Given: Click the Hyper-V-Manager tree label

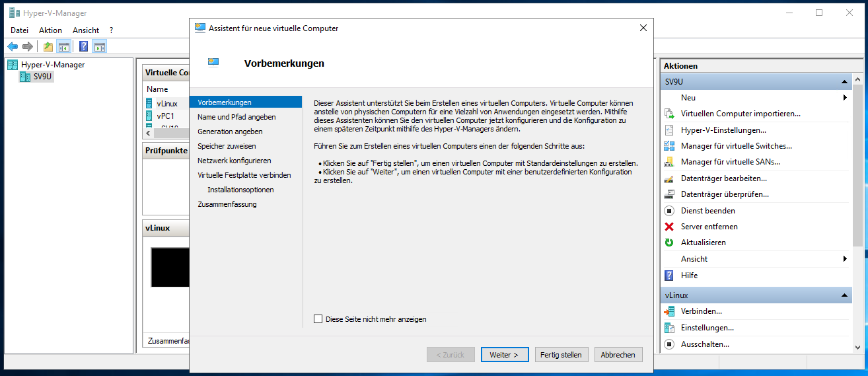Looking at the screenshot, I should point(53,65).
